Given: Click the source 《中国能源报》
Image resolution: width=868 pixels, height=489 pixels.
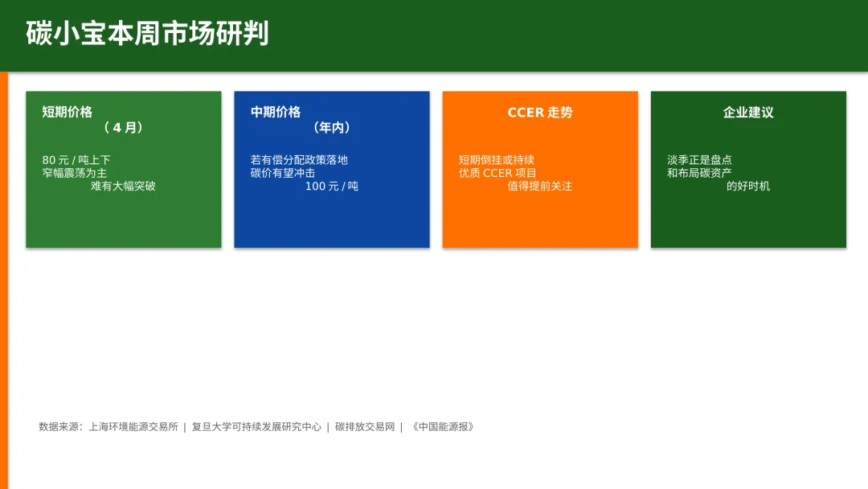Looking at the screenshot, I should [x=442, y=427].
